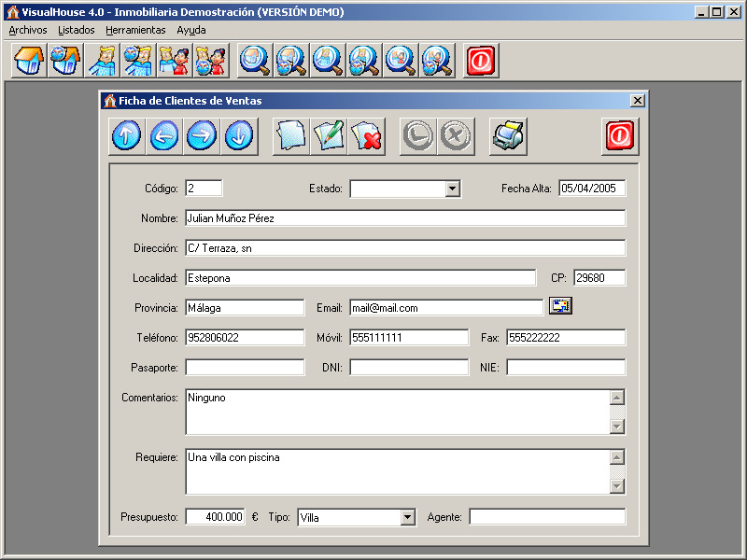Click the empty DNI field
Screen dimensions: 747x560
pos(409,367)
